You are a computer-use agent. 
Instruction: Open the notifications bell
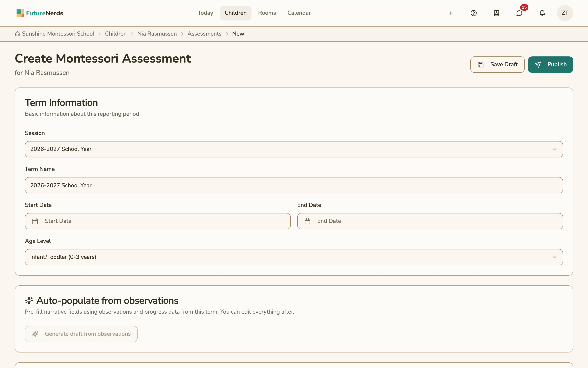[x=542, y=13]
